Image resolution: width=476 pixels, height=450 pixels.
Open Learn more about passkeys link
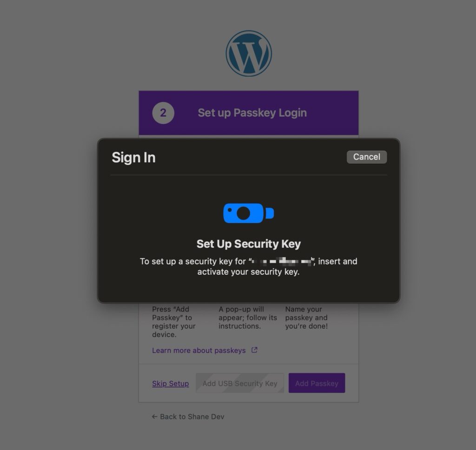click(199, 351)
